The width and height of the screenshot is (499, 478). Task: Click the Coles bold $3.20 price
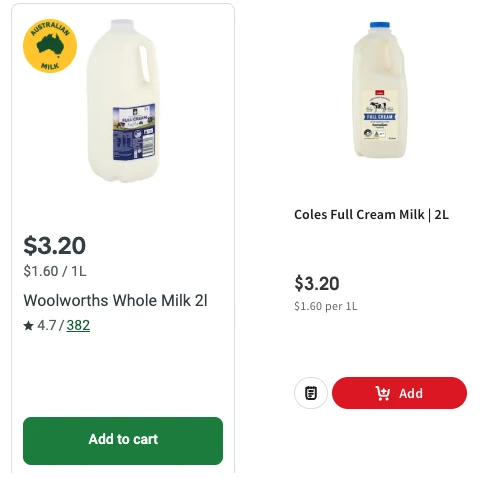pyautogui.click(x=317, y=283)
